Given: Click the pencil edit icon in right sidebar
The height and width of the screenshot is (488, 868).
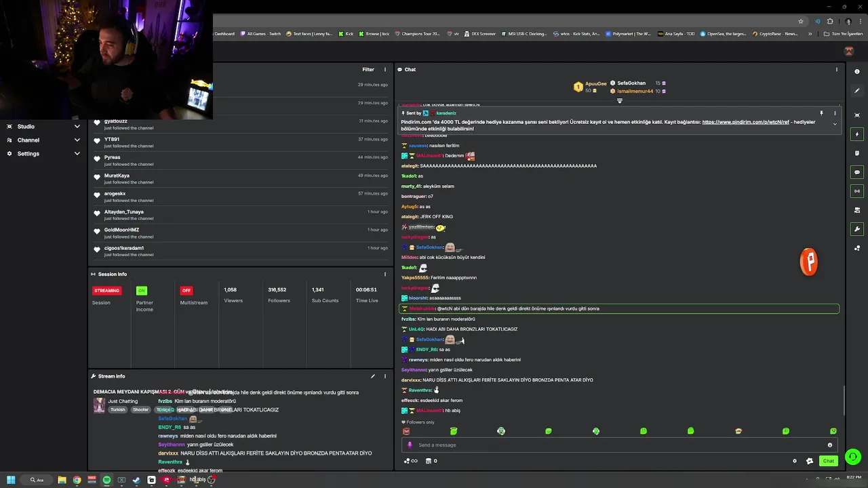Looking at the screenshot, I should tap(857, 91).
